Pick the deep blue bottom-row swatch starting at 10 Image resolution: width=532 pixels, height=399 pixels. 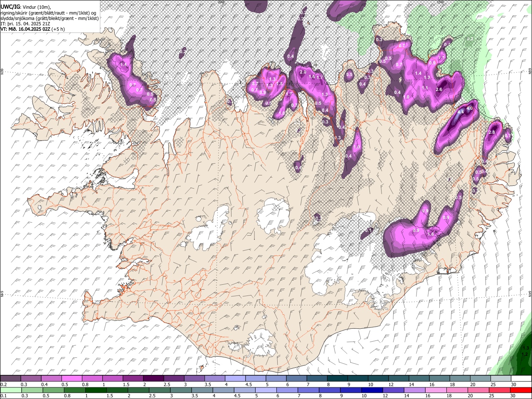tap(372, 390)
